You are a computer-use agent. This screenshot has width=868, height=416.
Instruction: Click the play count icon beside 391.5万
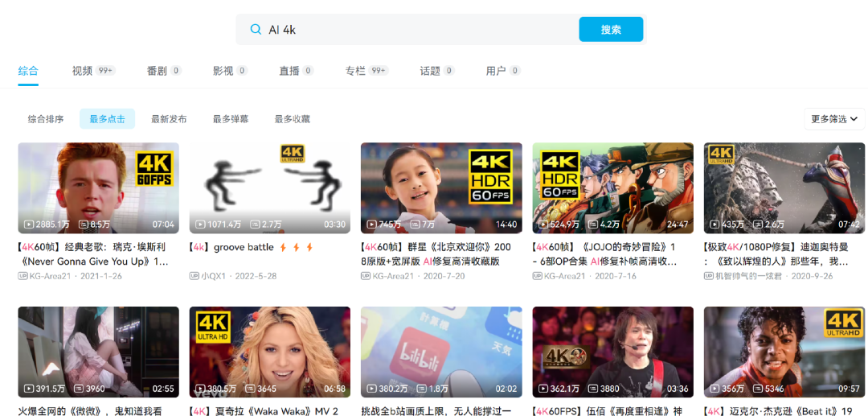pyautogui.click(x=29, y=389)
